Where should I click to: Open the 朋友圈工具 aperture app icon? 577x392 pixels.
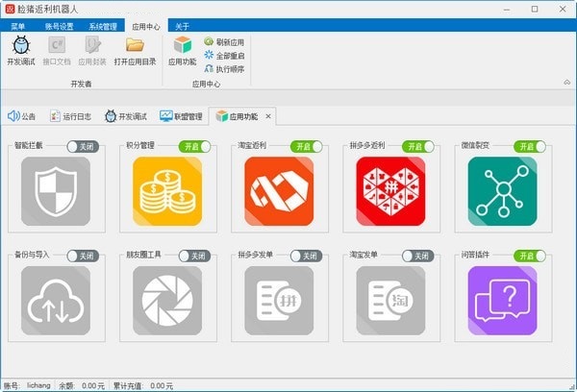167,301
